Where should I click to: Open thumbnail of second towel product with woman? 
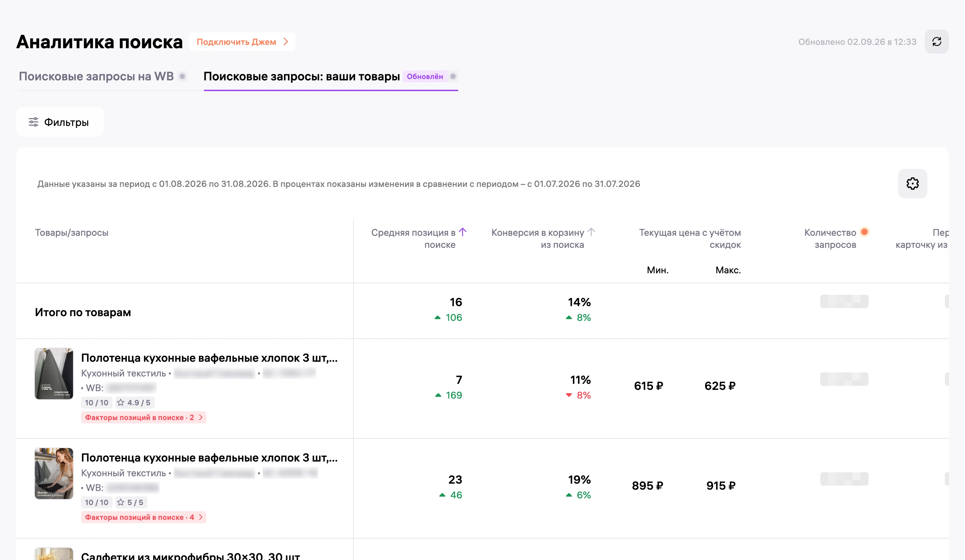tap(54, 474)
